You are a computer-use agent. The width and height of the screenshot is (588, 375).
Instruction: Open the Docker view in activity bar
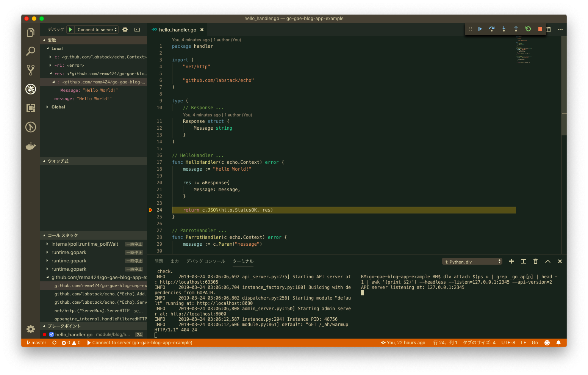31,146
